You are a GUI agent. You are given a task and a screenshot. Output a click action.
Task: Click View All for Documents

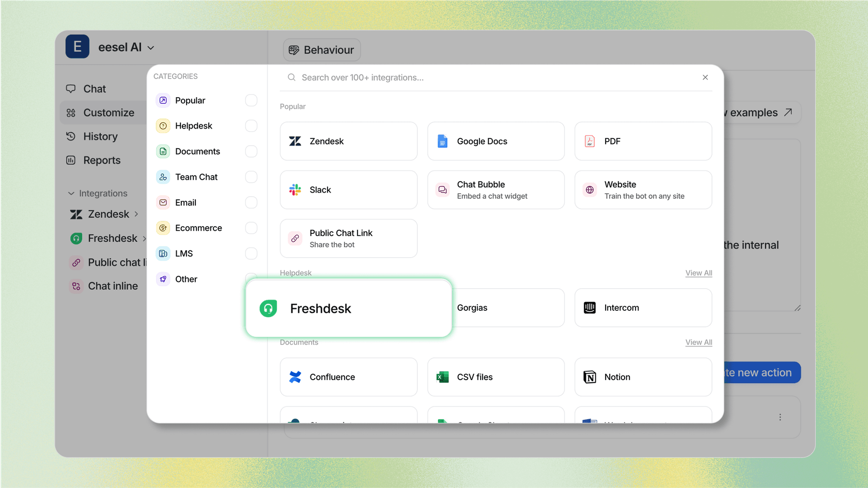pos(699,342)
